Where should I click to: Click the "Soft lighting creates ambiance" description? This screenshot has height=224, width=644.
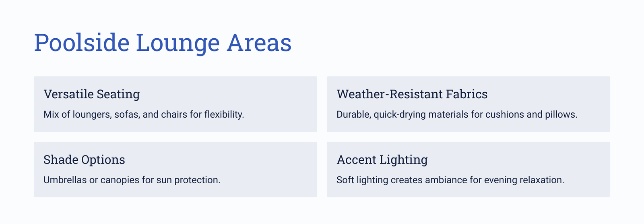click(x=450, y=180)
